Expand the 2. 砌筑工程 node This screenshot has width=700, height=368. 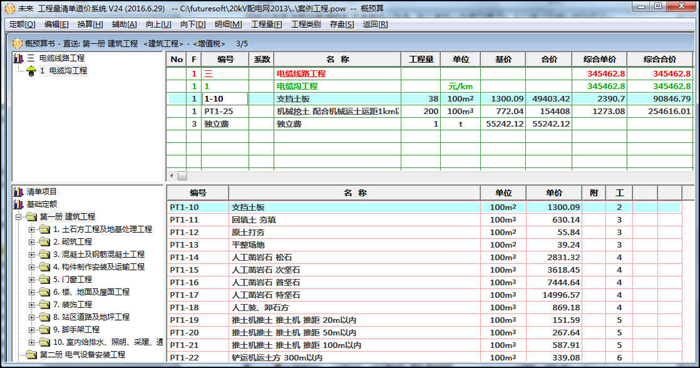tap(31, 242)
